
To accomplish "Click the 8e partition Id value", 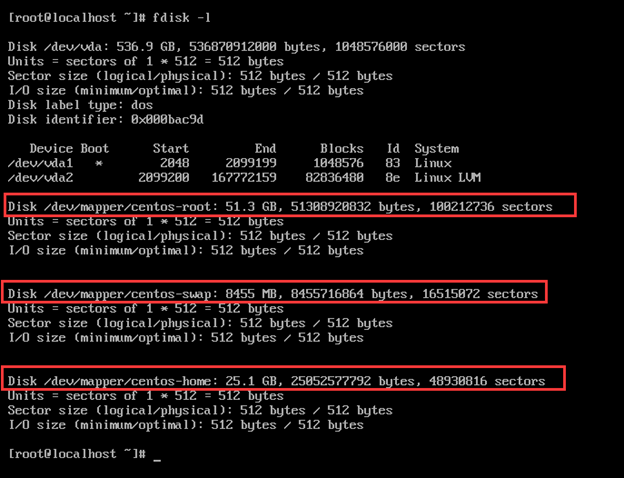I will (x=393, y=178).
